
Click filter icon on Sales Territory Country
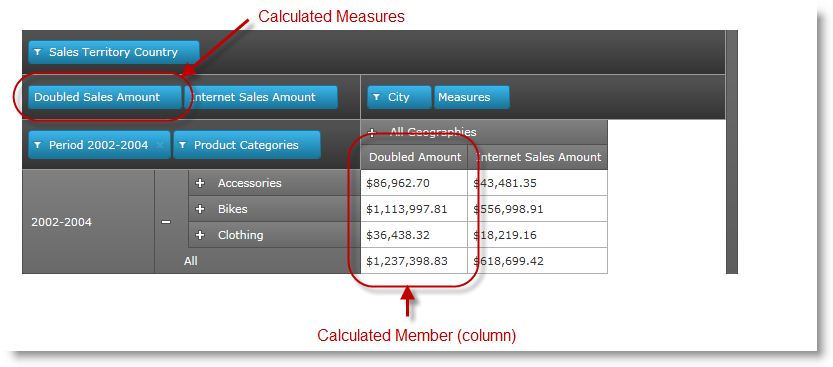coord(38,52)
